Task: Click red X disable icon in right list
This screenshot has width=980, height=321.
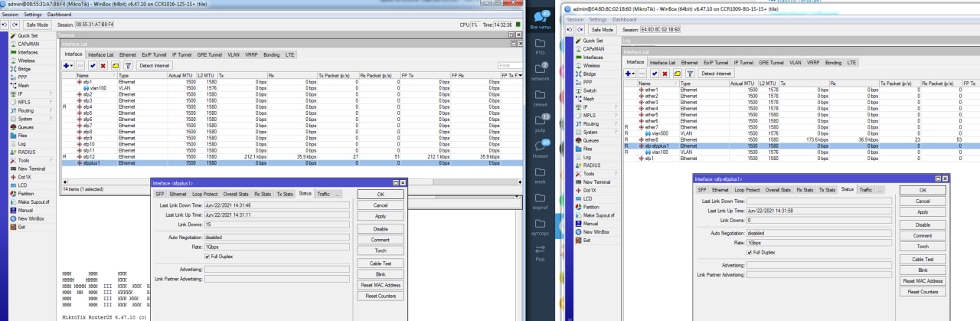Action: 665,73
